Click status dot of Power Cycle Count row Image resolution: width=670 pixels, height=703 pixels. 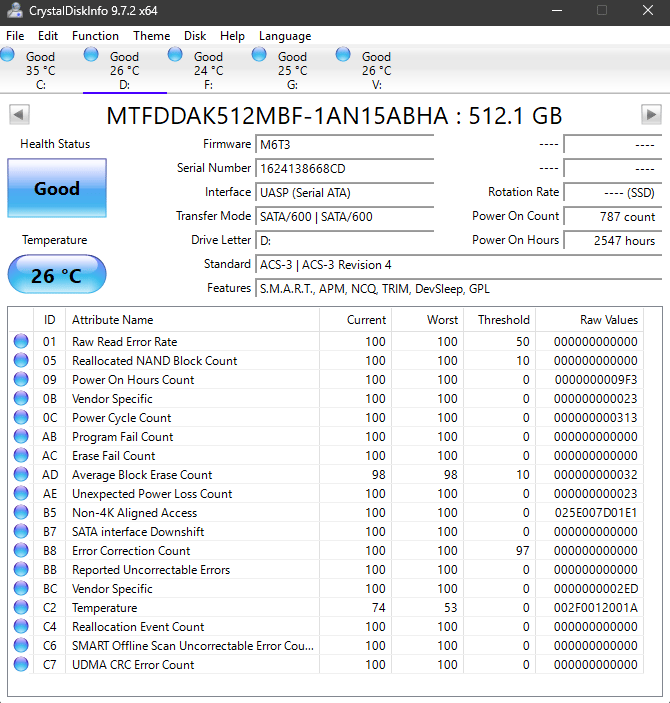click(21, 417)
